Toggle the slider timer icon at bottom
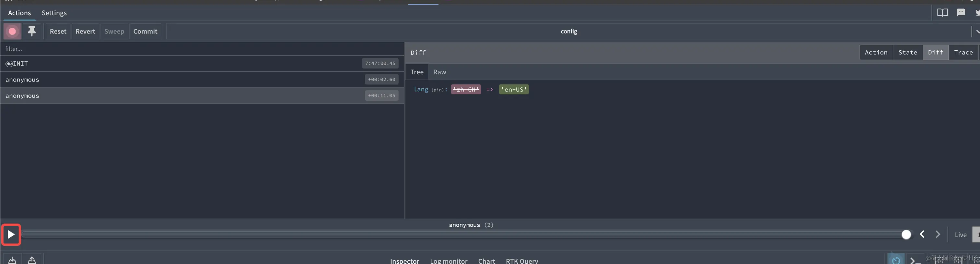 (896, 260)
